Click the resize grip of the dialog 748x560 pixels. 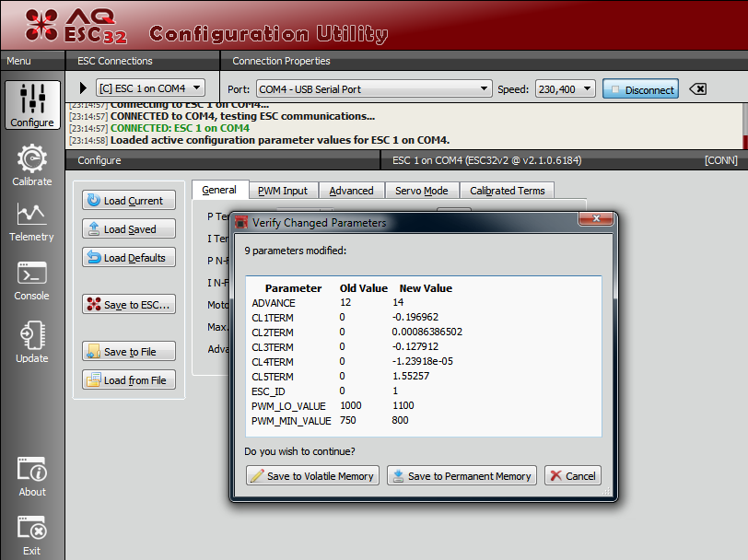[606, 492]
